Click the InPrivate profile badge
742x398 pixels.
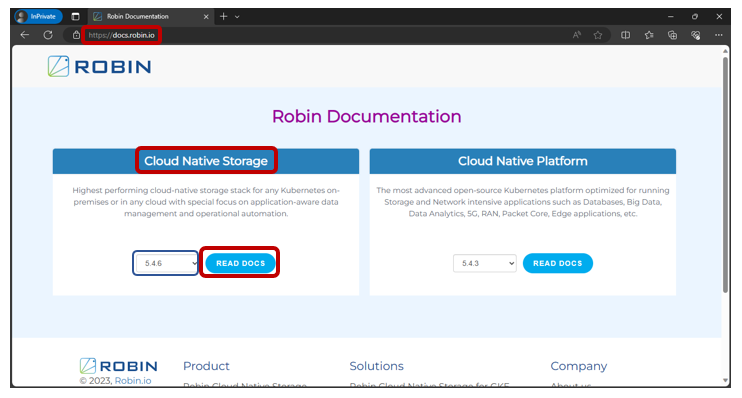tap(38, 17)
